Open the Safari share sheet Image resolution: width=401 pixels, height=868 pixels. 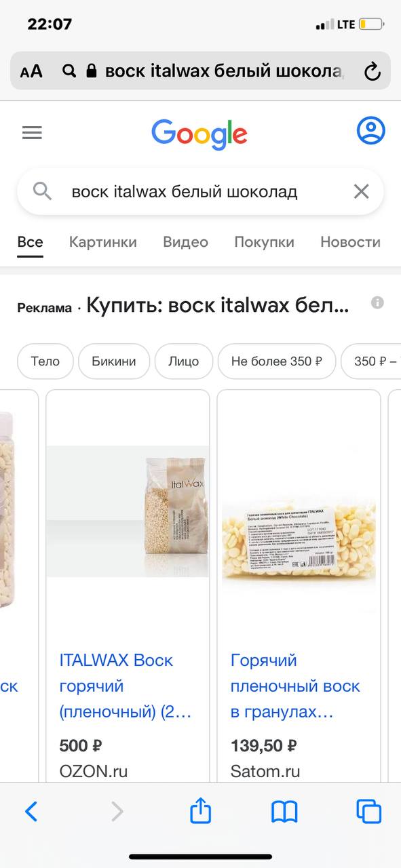click(200, 810)
